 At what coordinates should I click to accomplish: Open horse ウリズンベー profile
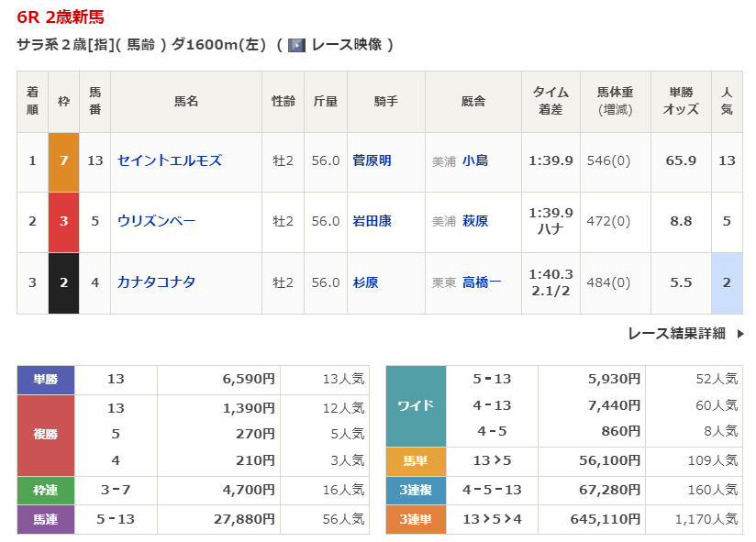tap(157, 221)
